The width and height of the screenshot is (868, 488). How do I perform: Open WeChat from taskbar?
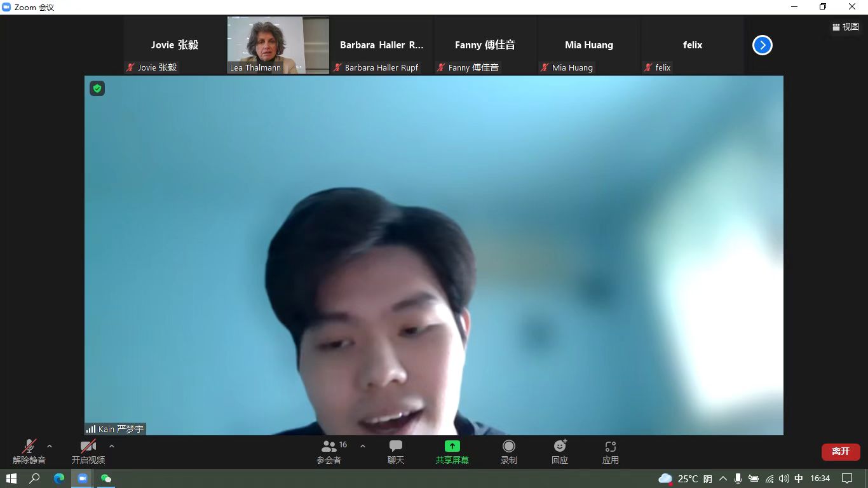pyautogui.click(x=106, y=478)
